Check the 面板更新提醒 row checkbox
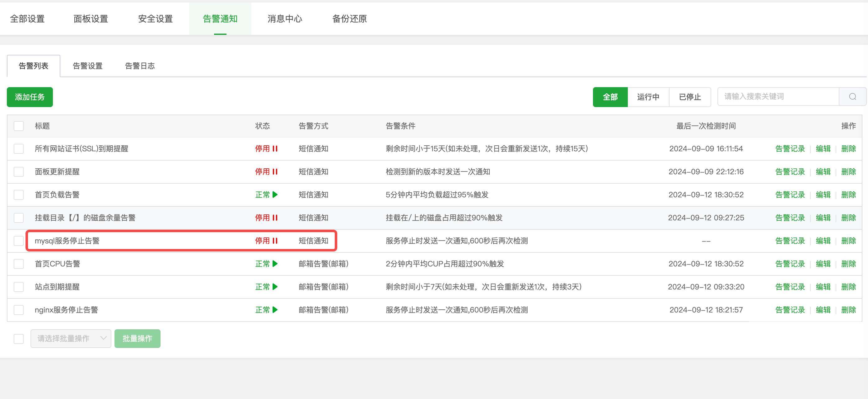 pos(19,171)
